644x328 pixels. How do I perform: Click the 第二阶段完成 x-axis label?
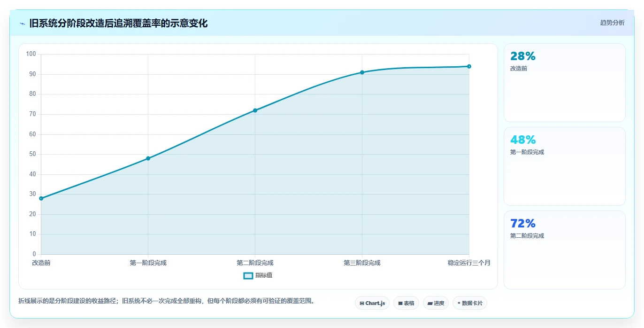click(255, 263)
